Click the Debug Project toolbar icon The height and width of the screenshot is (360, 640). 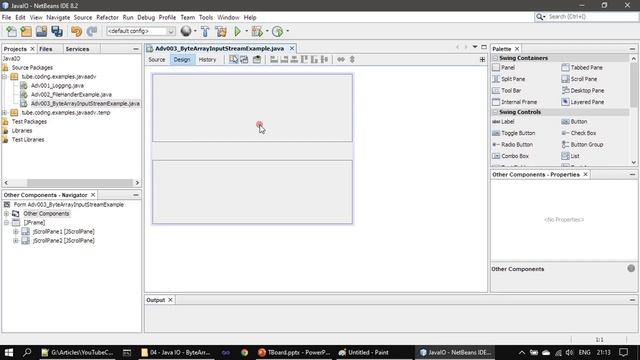click(x=257, y=31)
